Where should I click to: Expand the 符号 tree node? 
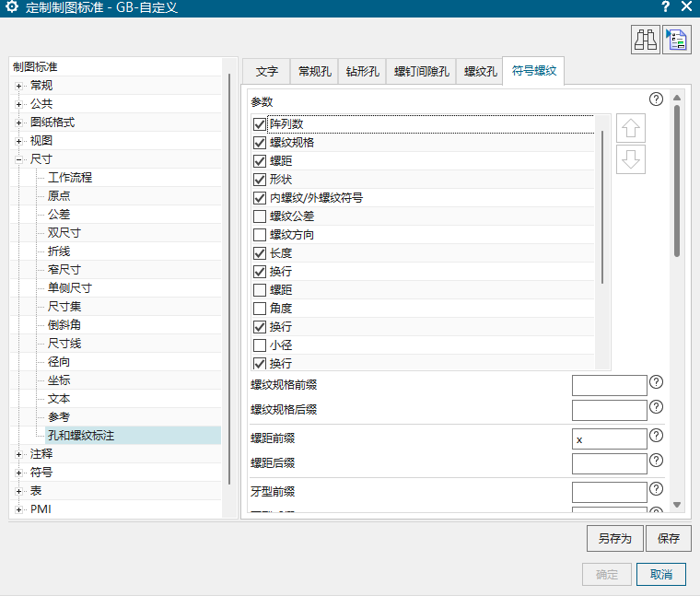[18, 473]
